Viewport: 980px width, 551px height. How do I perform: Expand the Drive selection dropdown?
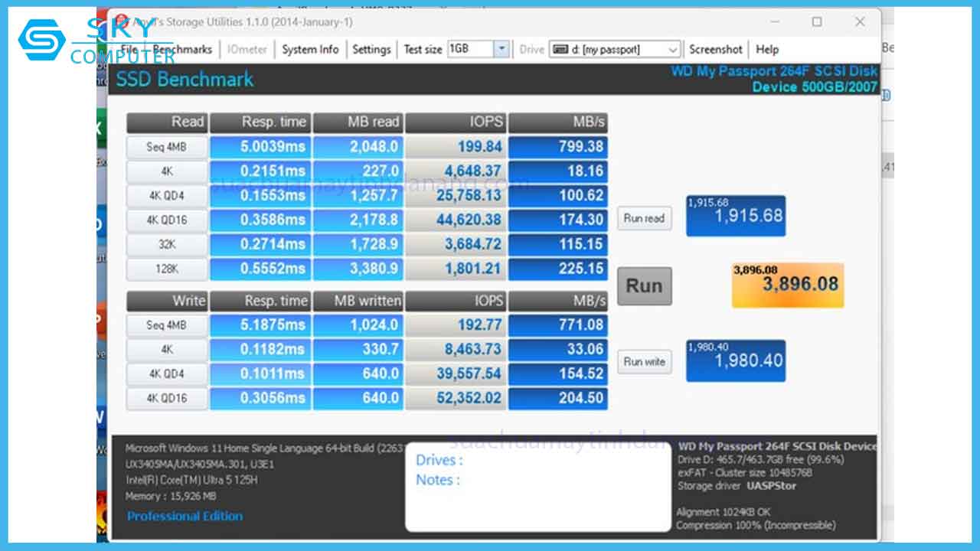click(673, 49)
